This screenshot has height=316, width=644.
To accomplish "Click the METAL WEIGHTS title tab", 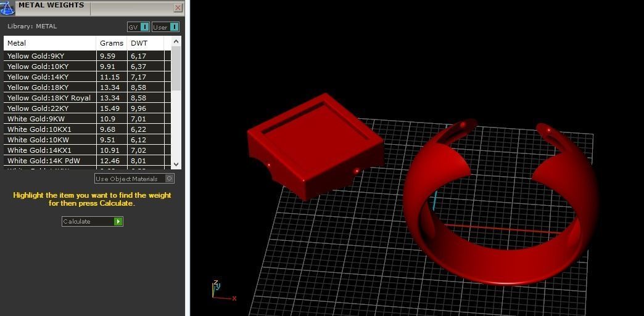I will [51, 6].
